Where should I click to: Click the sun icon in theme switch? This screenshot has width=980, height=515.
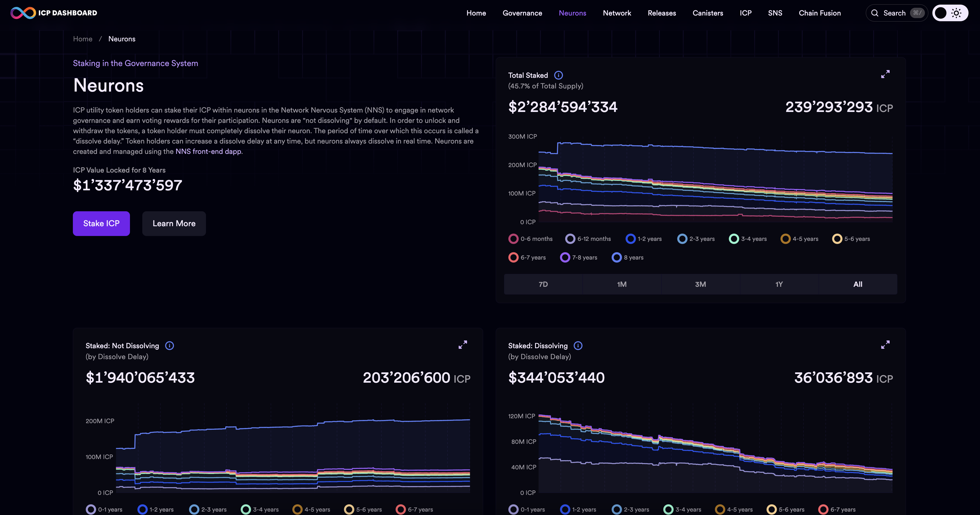pyautogui.click(x=956, y=13)
